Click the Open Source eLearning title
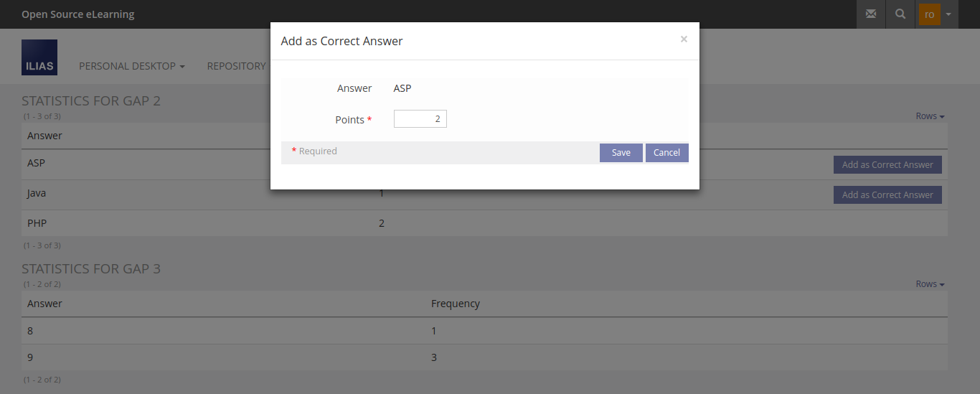 (77, 14)
